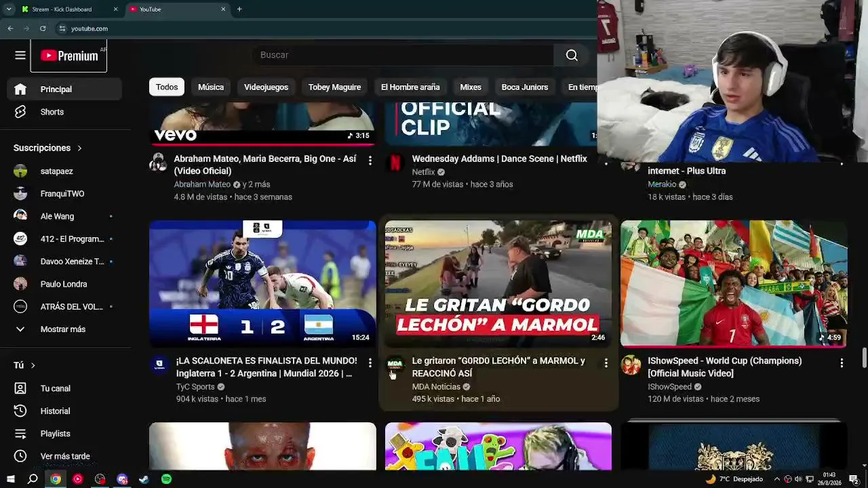View site information icon in address bar
This screenshot has width=868, height=488.
[62, 28]
